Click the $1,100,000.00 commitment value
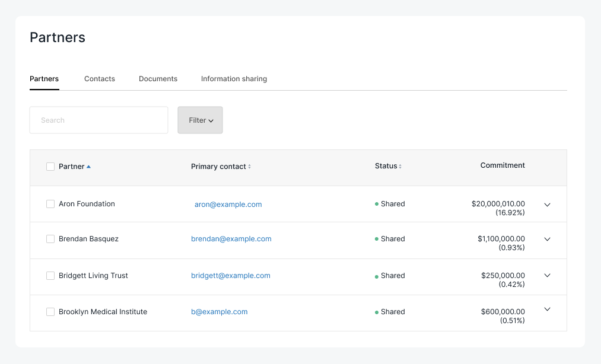This screenshot has width=601, height=364. [501, 239]
